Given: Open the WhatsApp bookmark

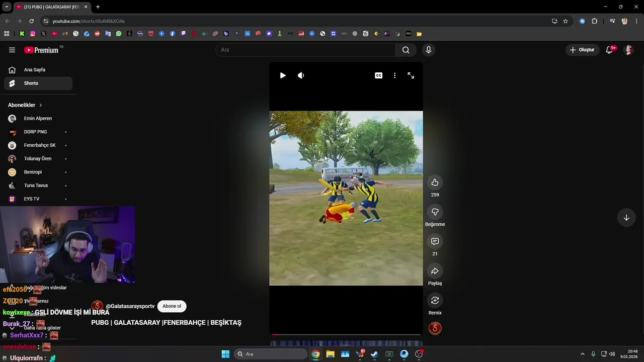Looking at the screenshot, I should click(x=119, y=34).
